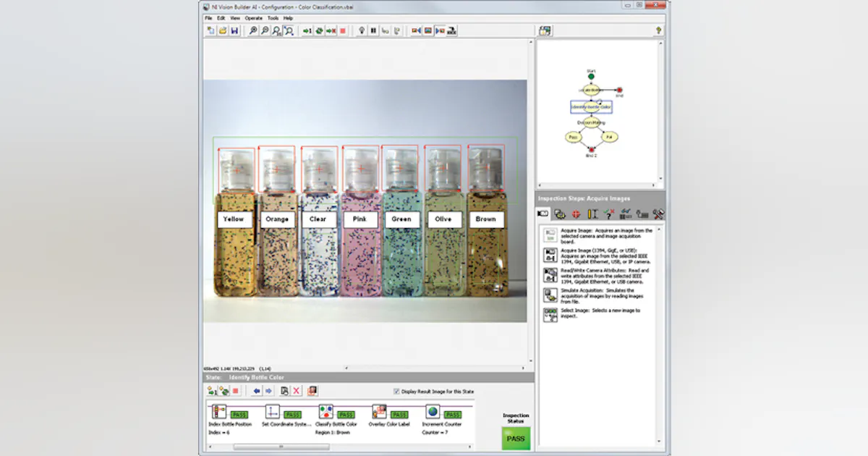Click the light bulb highlight icon

pyautogui.click(x=362, y=30)
